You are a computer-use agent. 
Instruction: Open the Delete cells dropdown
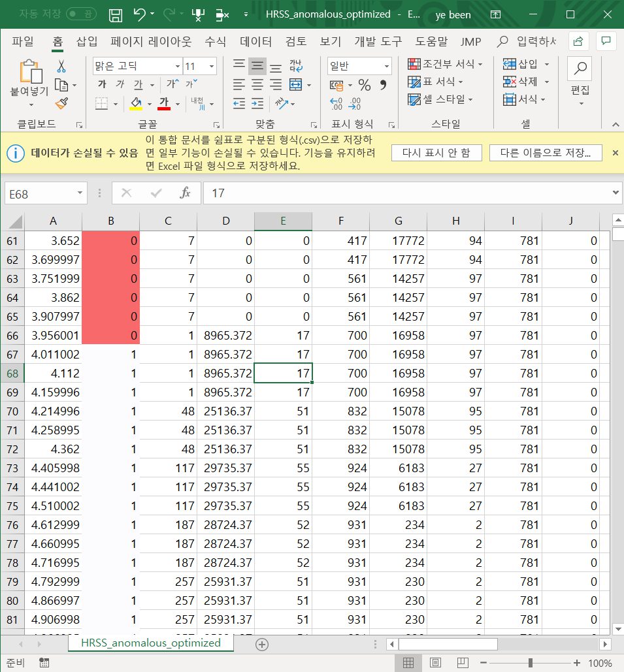click(x=547, y=82)
